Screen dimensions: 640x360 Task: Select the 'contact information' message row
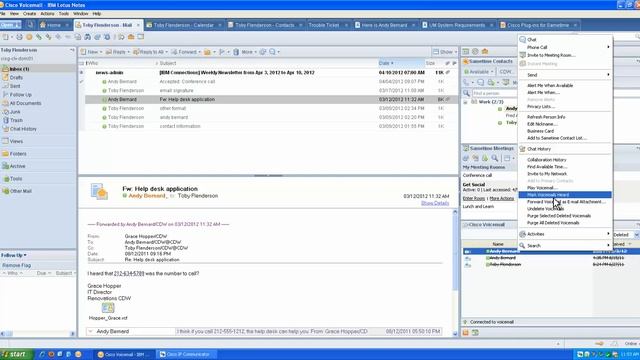point(269,126)
